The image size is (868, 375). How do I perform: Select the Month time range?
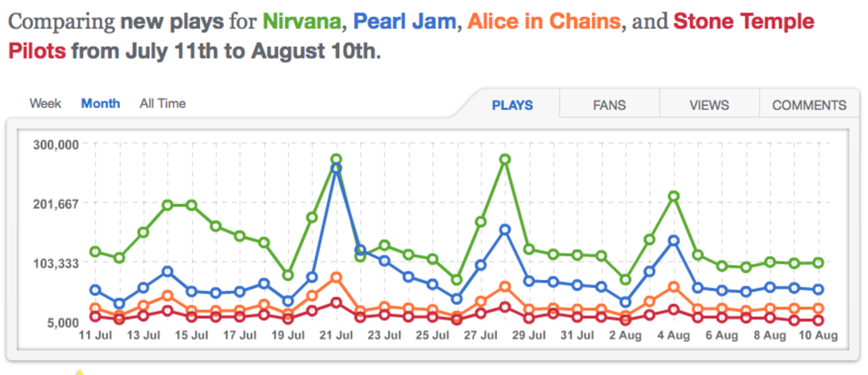[x=100, y=104]
